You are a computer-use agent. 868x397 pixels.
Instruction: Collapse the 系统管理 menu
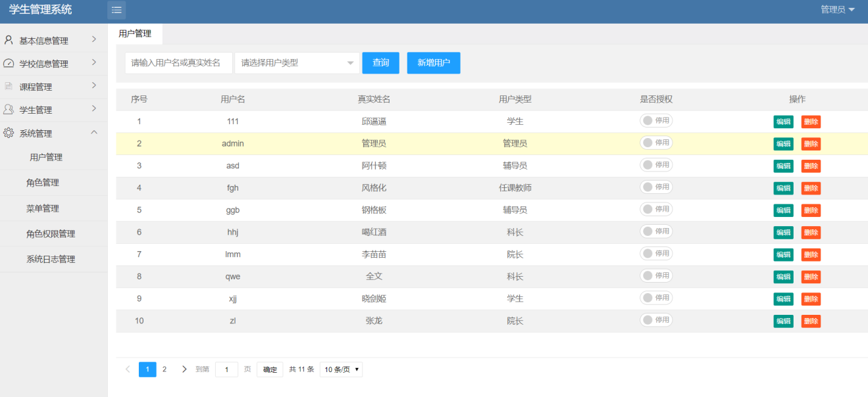[x=54, y=133]
